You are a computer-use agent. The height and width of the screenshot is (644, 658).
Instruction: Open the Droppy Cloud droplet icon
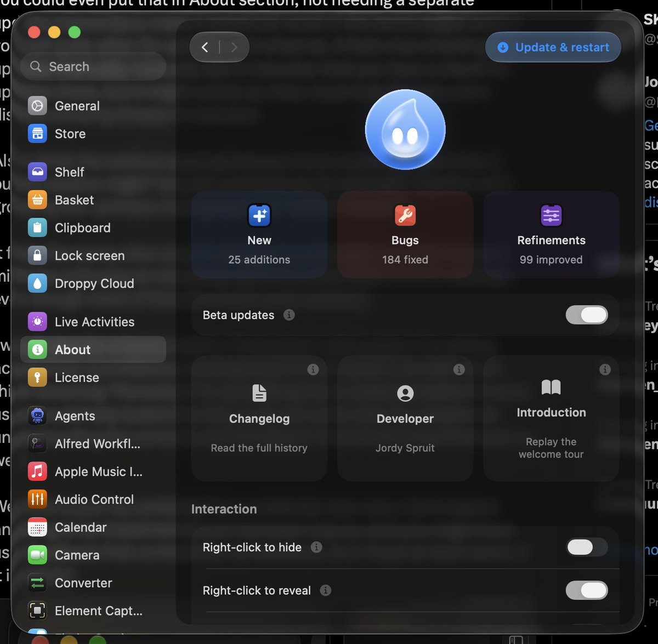pos(37,284)
